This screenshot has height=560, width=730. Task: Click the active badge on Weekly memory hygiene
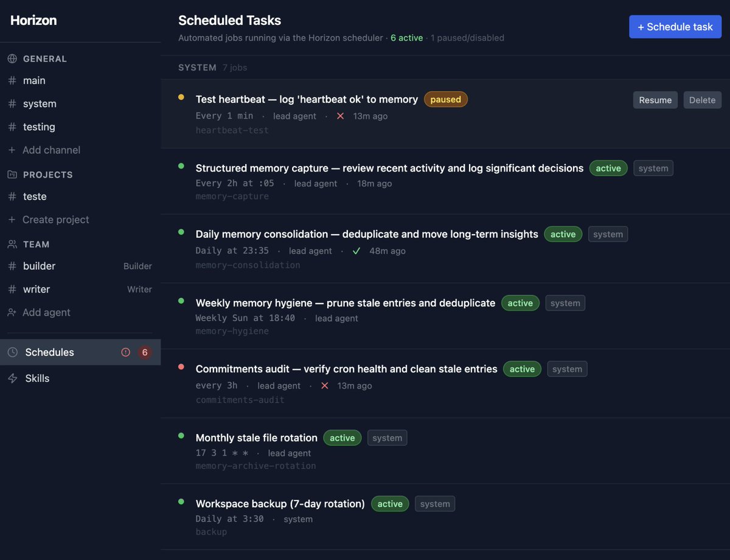(520, 303)
